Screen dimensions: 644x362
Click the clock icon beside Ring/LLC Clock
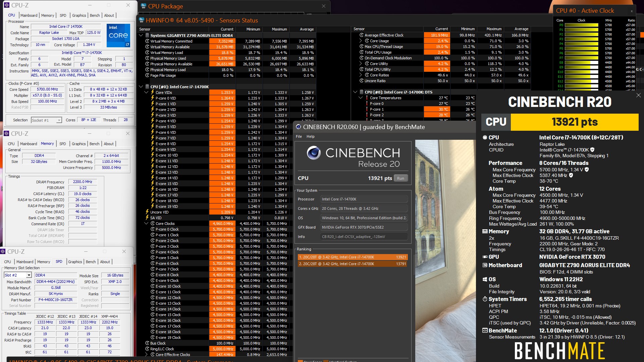147,349
